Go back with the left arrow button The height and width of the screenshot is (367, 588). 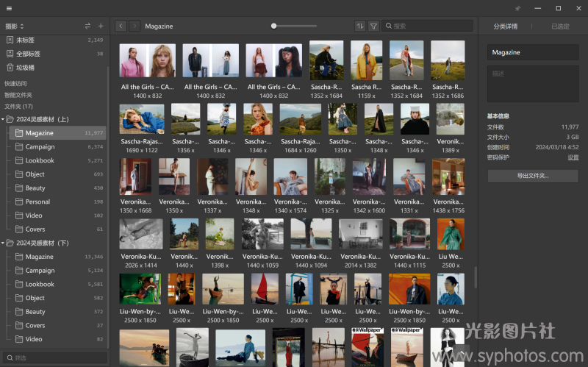point(121,26)
